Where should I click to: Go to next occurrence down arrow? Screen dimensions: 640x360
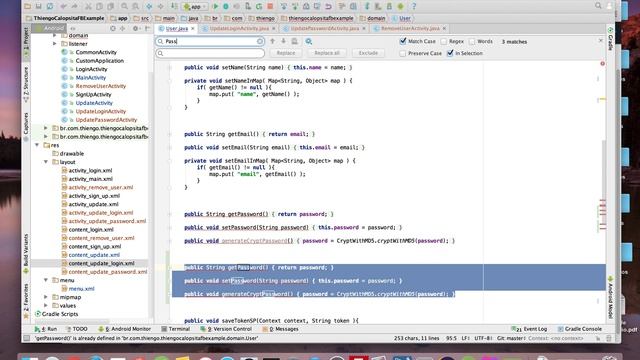283,41
